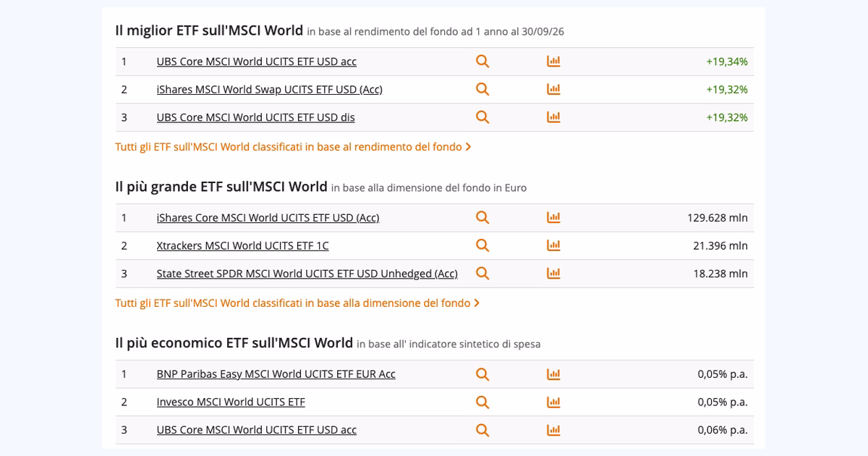The height and width of the screenshot is (456, 868).
Task: Open magnifier for UBS Core USD acc in performance table
Action: tap(482, 62)
